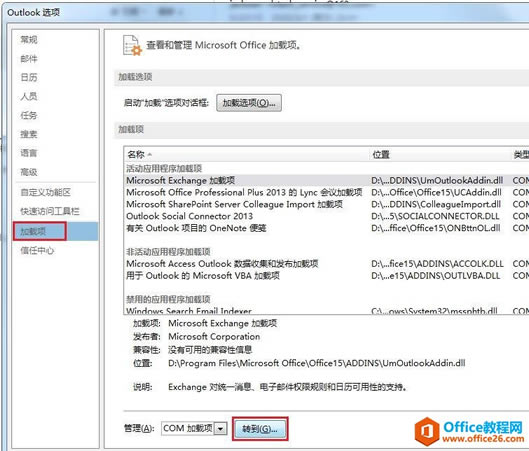Click the 禁用的应用程序加载项 group heading
This screenshot has width=529, height=451.
168,299
